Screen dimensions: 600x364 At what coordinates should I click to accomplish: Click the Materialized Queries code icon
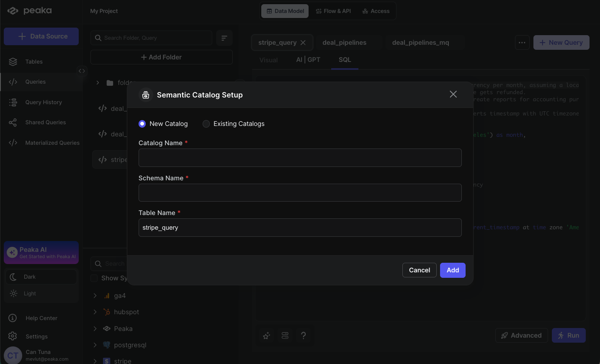click(x=13, y=143)
